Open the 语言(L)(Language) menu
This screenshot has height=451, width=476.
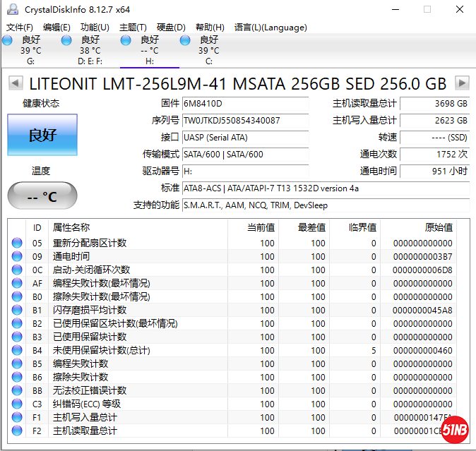pyautogui.click(x=270, y=28)
